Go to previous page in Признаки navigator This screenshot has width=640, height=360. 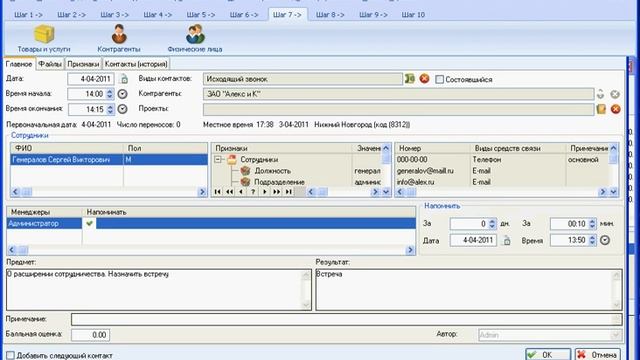coord(229,192)
